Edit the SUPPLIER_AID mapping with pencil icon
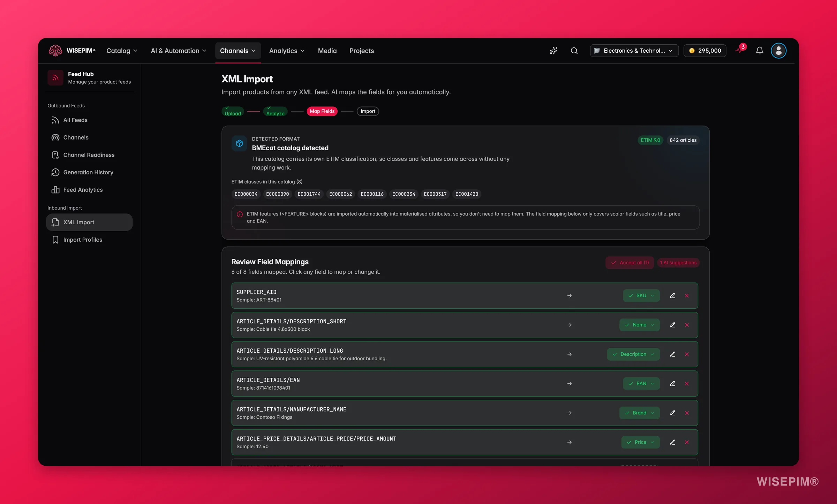837x504 pixels. pyautogui.click(x=672, y=295)
